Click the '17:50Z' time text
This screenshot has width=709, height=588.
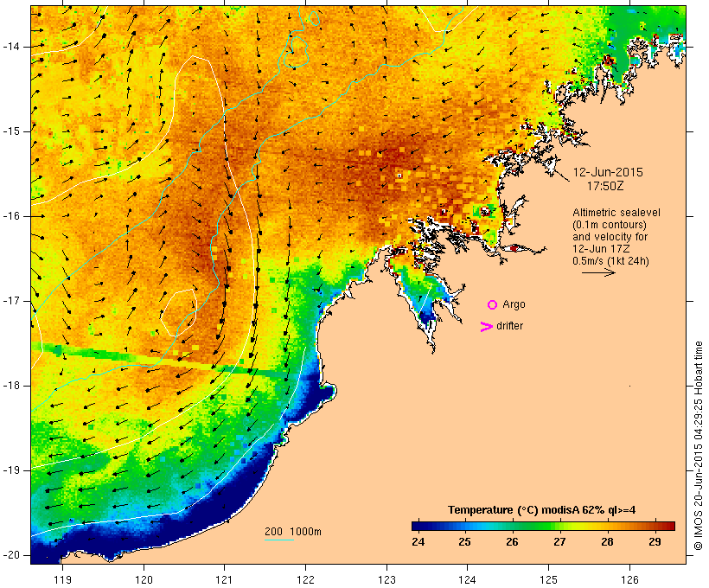605,186
